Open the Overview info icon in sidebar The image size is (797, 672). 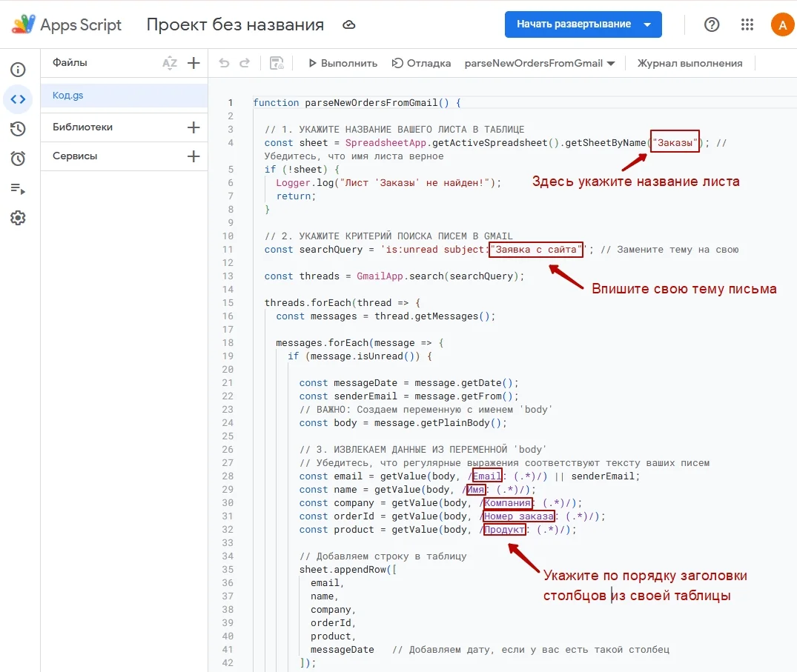tap(18, 70)
